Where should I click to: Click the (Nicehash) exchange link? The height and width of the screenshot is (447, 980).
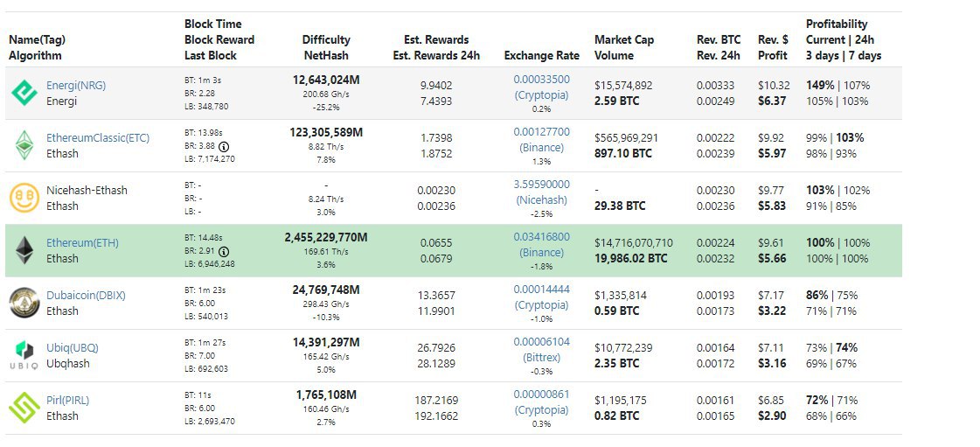(x=542, y=200)
